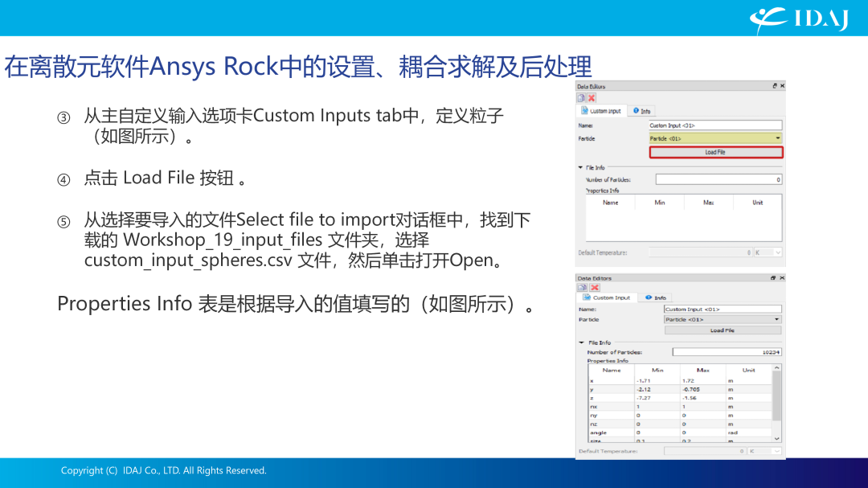This screenshot has height=488, width=868.
Task: Select the Custom Input tab in the empty-table panel
Action: coord(601,111)
